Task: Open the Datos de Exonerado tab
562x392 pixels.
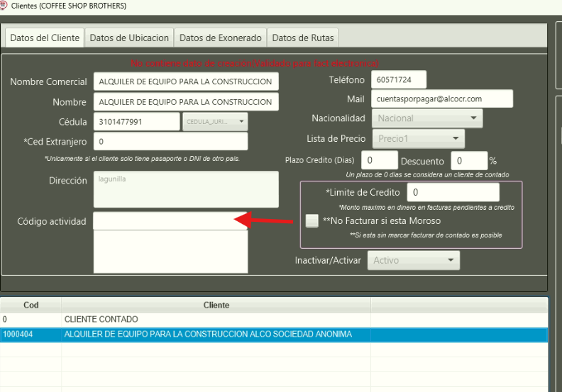Action: (221, 38)
